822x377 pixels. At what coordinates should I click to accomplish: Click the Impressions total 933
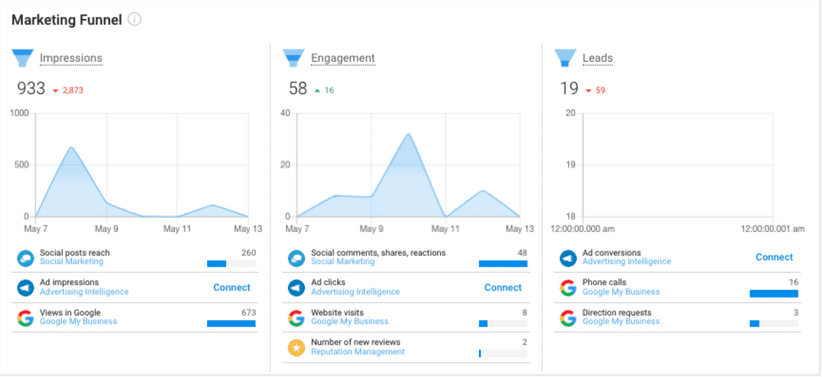[x=31, y=89]
